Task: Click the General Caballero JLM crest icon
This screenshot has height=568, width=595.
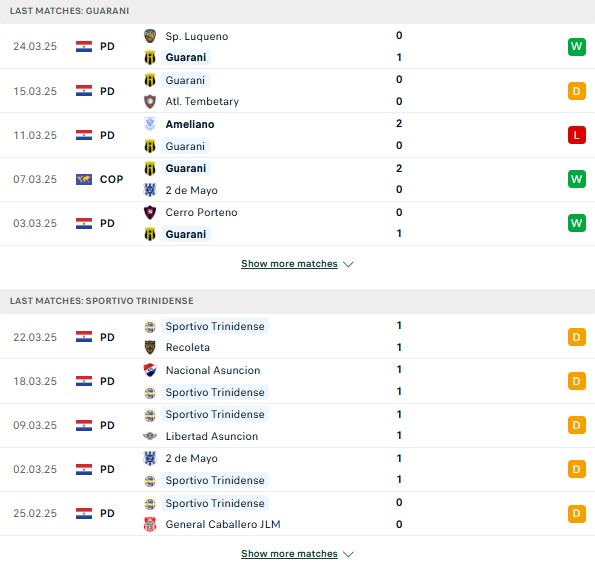Action: tap(150, 524)
